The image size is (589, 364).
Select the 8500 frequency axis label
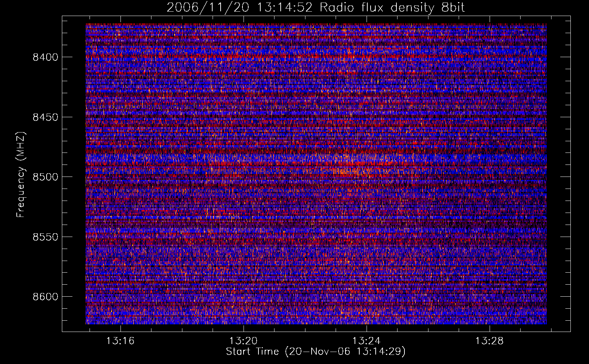click(x=46, y=177)
